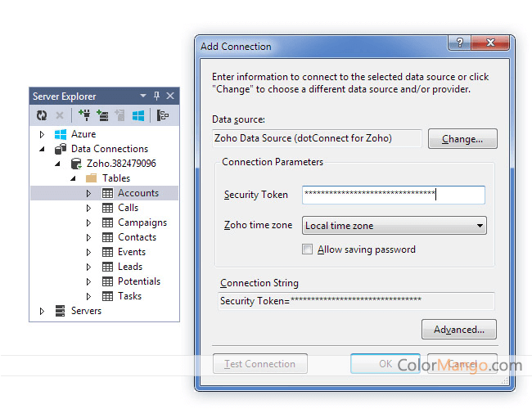Viewport: 532px width, 409px height.
Task: Expand the Leads table node
Action: pyautogui.click(x=88, y=267)
